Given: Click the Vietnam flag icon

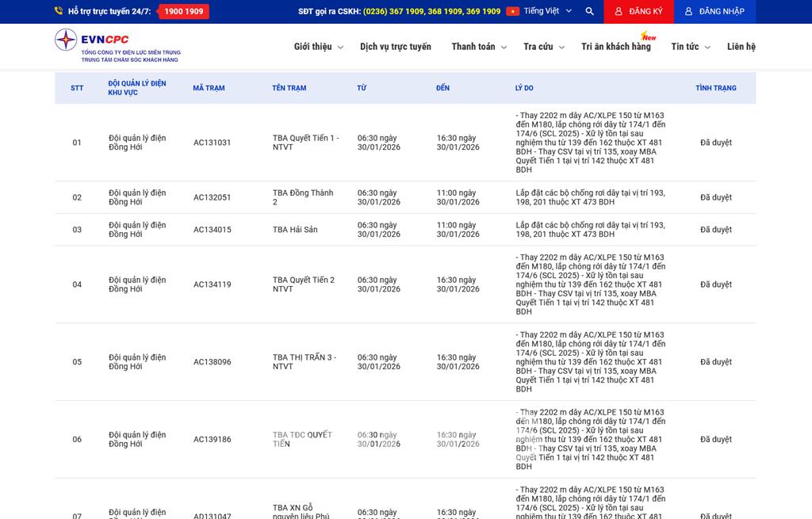Looking at the screenshot, I should (x=512, y=12).
